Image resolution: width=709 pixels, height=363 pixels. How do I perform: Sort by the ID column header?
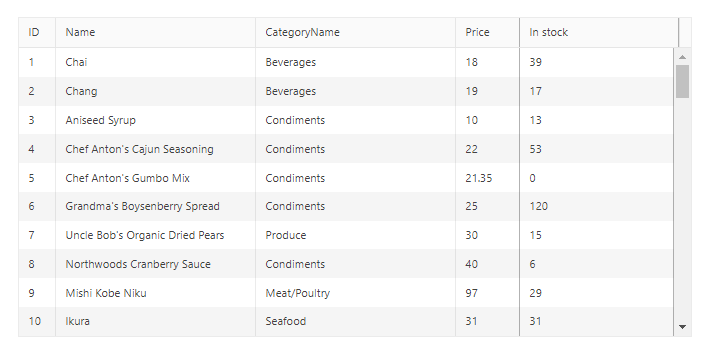(37, 33)
